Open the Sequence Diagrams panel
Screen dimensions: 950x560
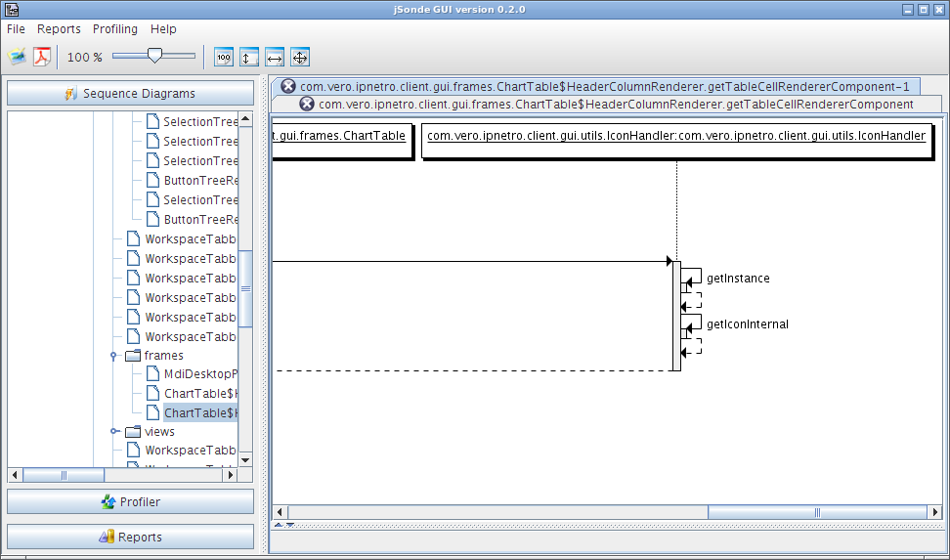click(x=130, y=94)
